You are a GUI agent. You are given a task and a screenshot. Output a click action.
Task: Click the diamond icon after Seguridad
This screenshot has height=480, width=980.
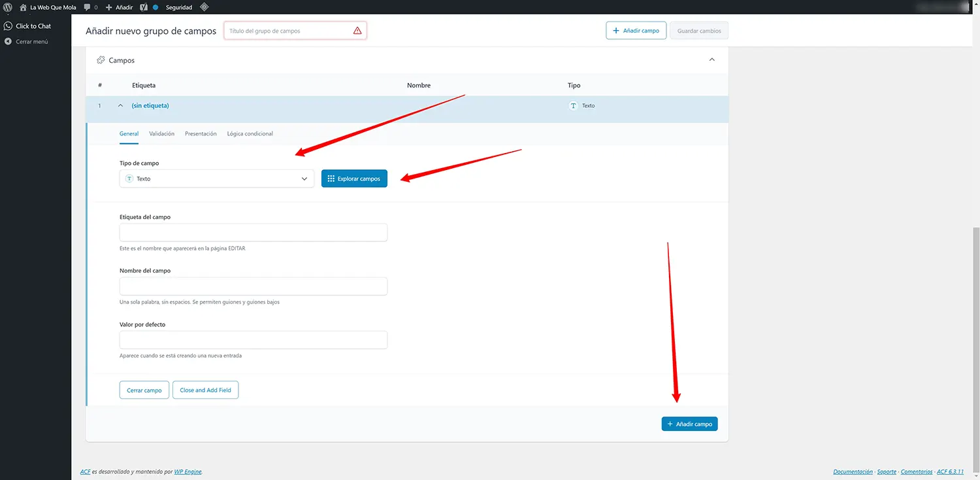[204, 7]
